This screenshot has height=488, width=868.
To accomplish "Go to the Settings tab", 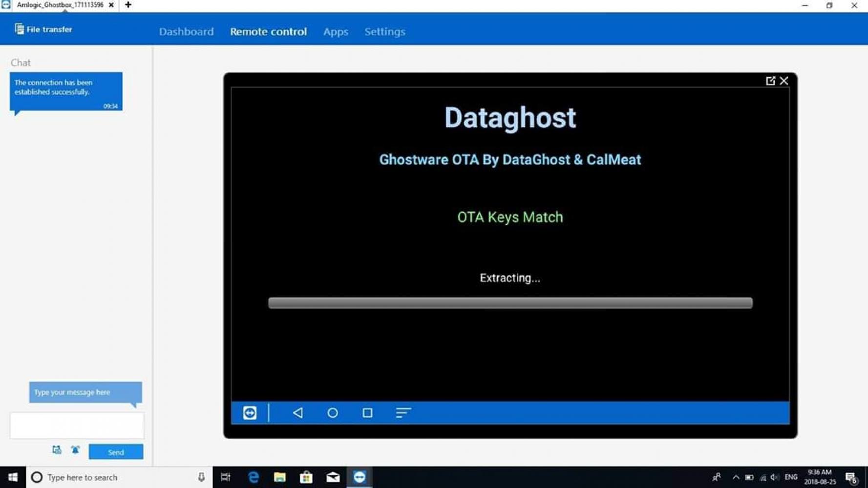I will coord(384,32).
